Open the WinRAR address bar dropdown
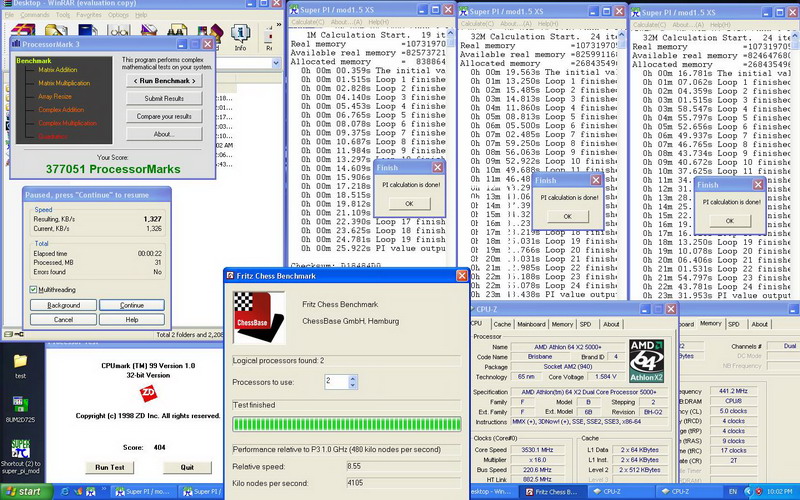Screen dimensions: 800x500 pos(276,64)
